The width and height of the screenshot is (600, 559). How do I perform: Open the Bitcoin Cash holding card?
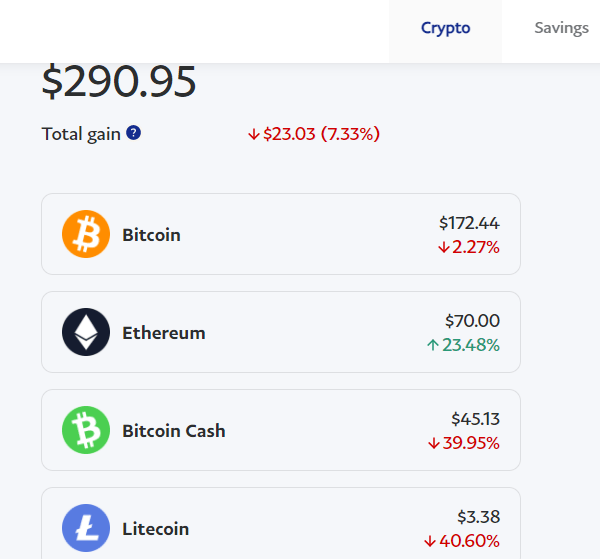coord(280,430)
